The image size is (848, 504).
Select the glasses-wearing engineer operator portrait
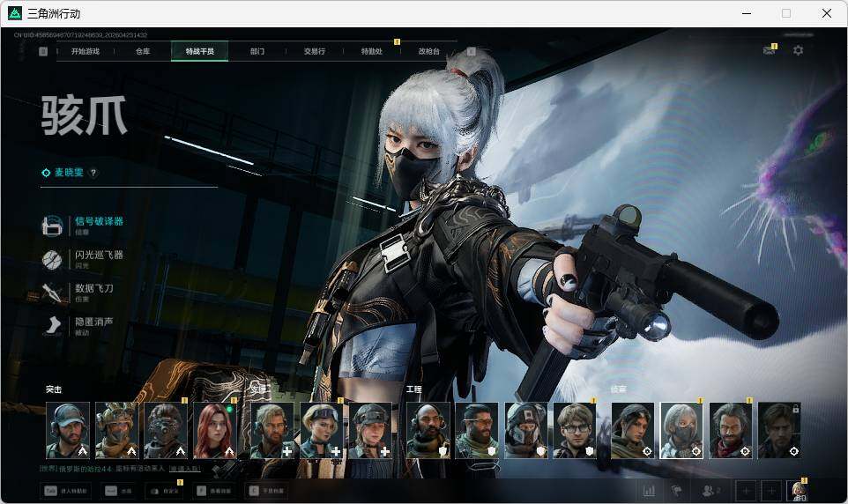click(576, 430)
